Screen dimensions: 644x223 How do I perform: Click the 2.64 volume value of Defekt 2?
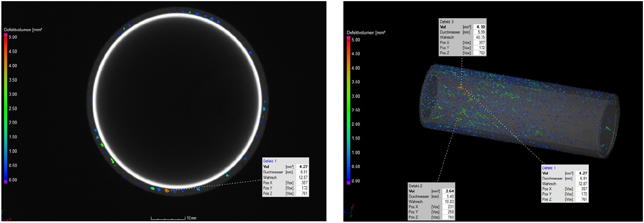449,191
